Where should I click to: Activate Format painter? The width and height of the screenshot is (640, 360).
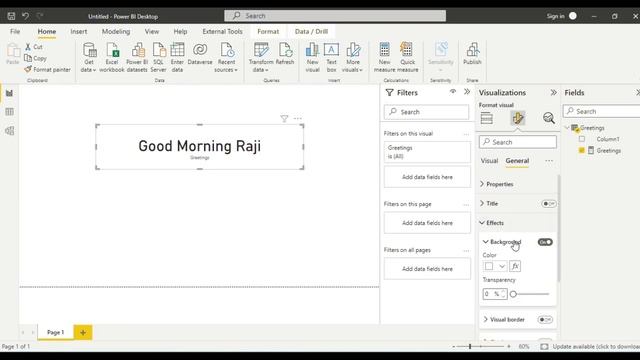point(47,69)
